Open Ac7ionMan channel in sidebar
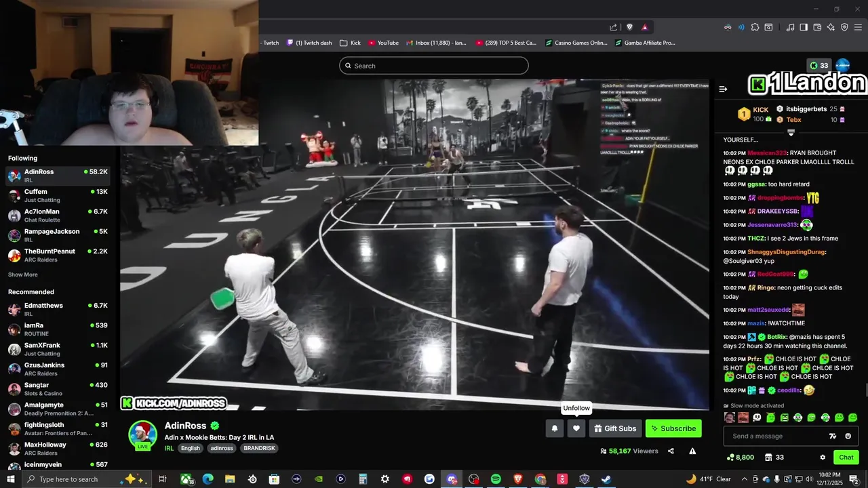Viewport: 868px width, 488px height. [58, 216]
